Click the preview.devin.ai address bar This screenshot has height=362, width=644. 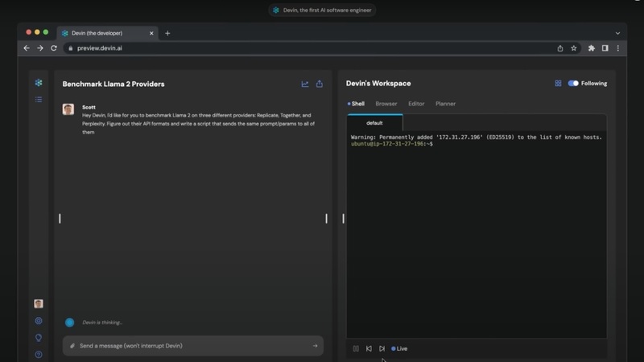pos(323,48)
